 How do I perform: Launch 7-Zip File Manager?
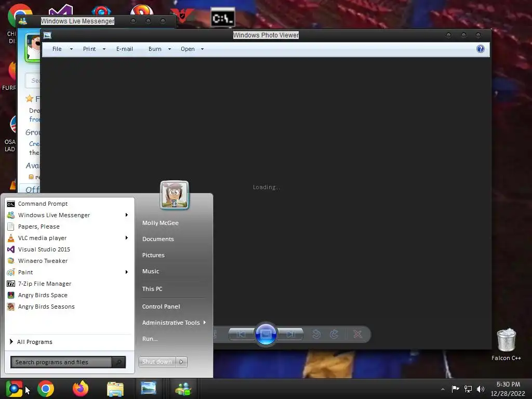[x=70, y=284]
